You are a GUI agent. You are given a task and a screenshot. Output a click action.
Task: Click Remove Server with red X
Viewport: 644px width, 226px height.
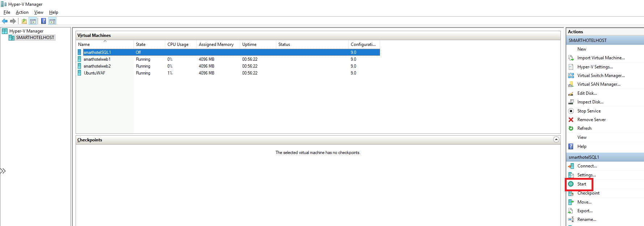tap(591, 120)
